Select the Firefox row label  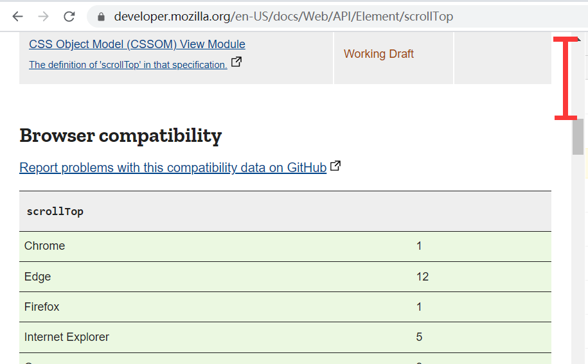[42, 307]
